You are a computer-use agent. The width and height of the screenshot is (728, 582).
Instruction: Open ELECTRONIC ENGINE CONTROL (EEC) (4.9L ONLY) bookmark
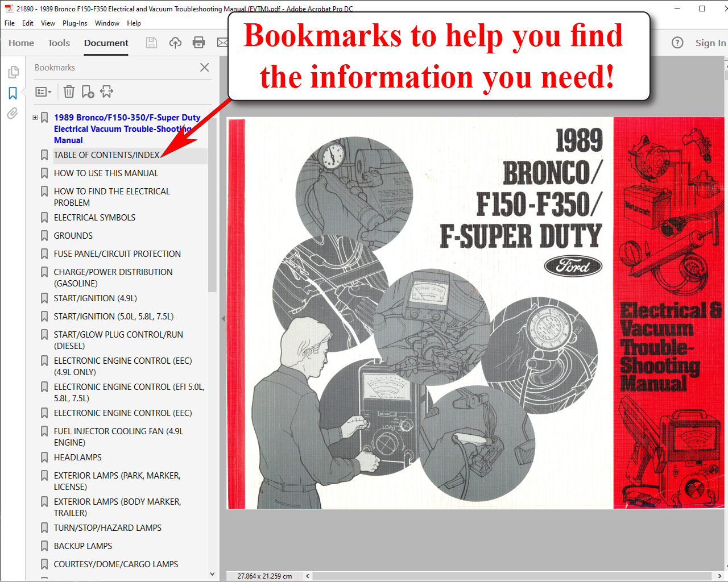click(123, 367)
